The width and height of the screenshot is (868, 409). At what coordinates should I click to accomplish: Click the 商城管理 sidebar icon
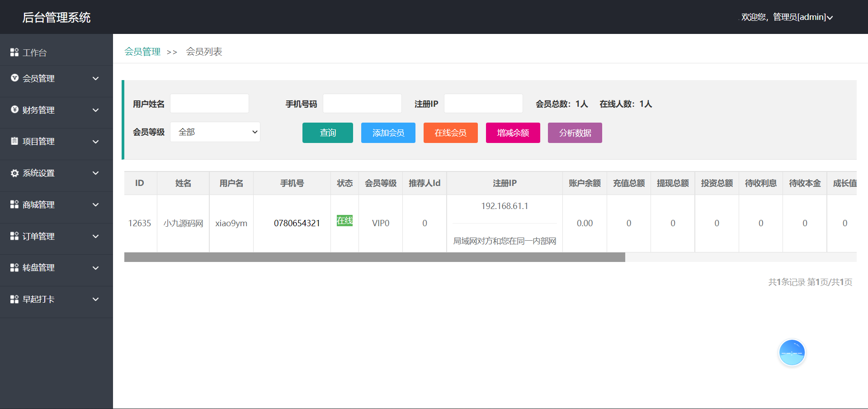pyautogui.click(x=14, y=204)
